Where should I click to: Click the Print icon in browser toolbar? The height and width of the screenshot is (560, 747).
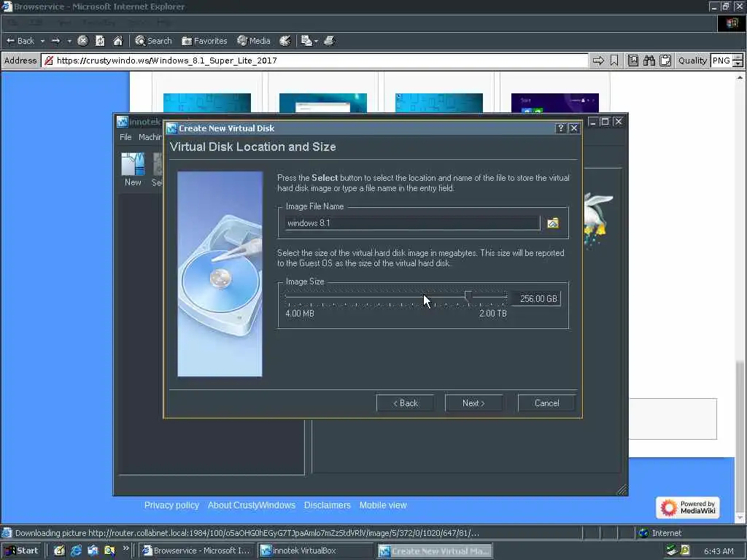[x=329, y=41]
